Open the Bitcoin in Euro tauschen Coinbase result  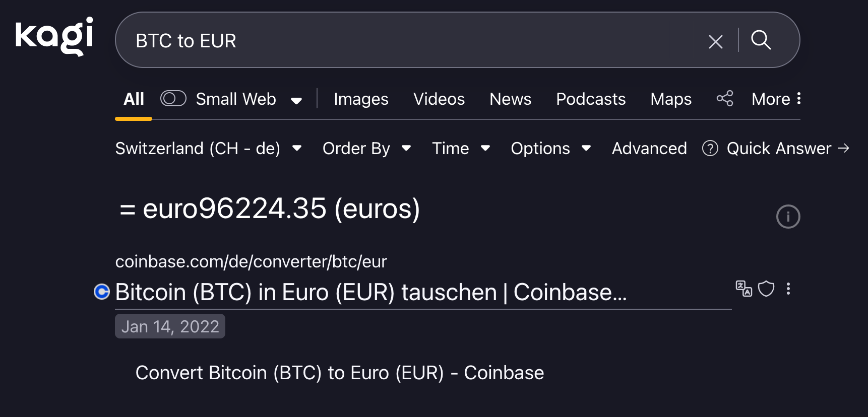click(370, 293)
